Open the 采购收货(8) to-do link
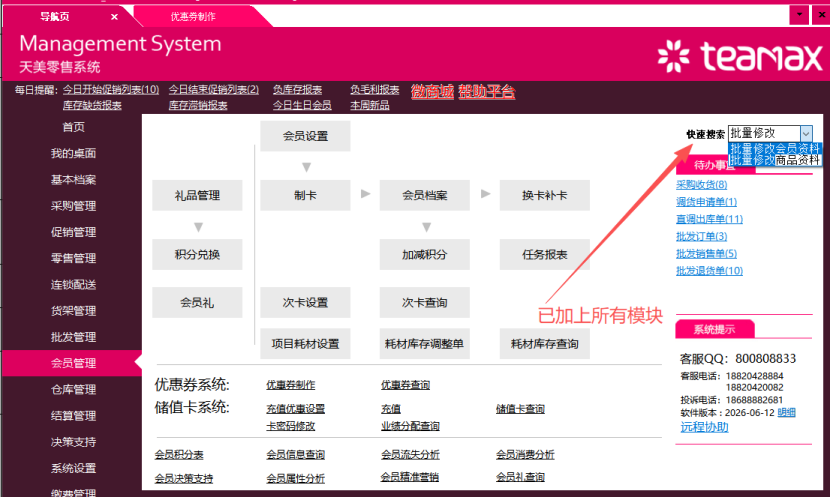 [x=701, y=185]
